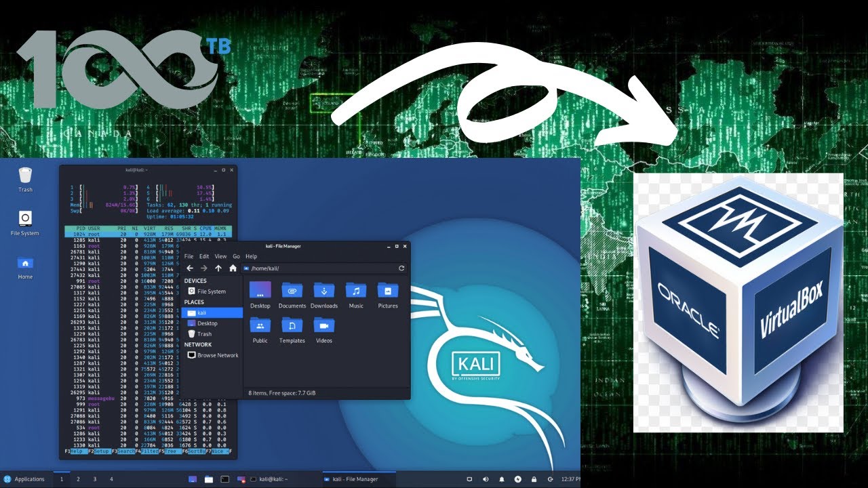
Task: Launch file manager from panel launcher
Action: pos(209,479)
